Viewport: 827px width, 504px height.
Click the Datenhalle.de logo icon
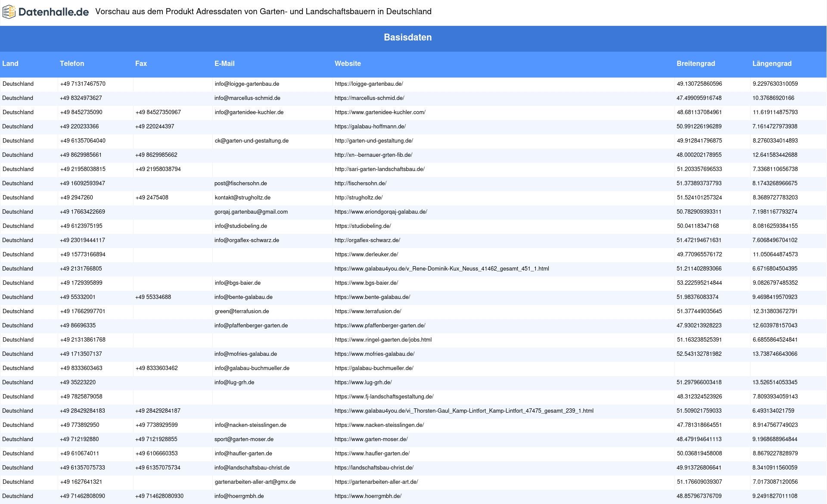(9, 12)
